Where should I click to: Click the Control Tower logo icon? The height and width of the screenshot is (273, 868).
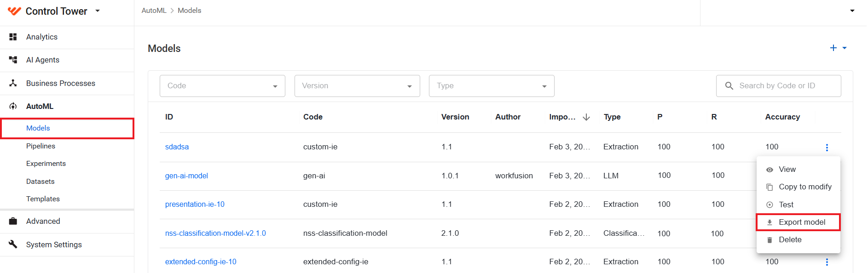[14, 11]
